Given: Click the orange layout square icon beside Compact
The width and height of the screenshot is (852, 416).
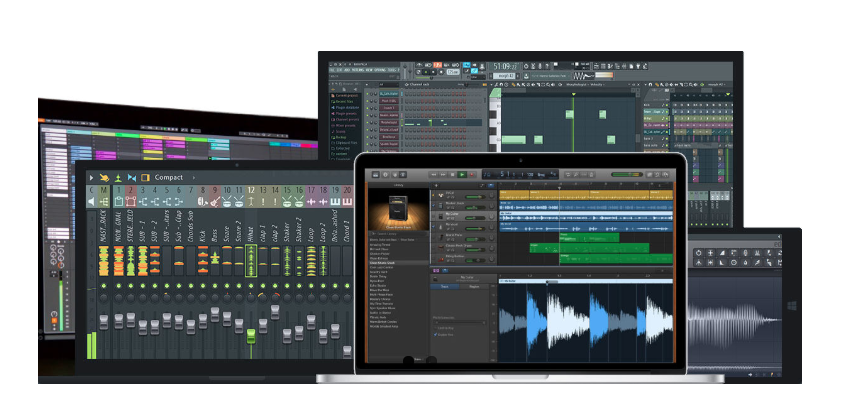Looking at the screenshot, I should (x=145, y=178).
